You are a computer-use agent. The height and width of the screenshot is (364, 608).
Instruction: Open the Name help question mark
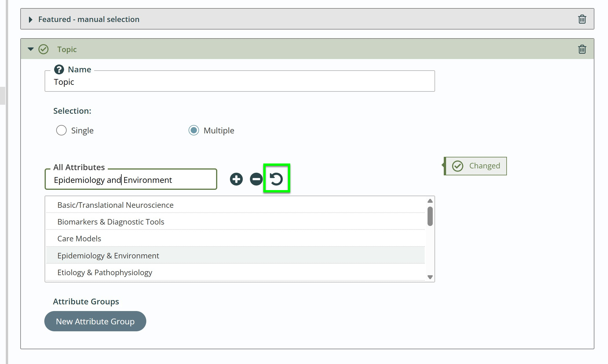[59, 69]
